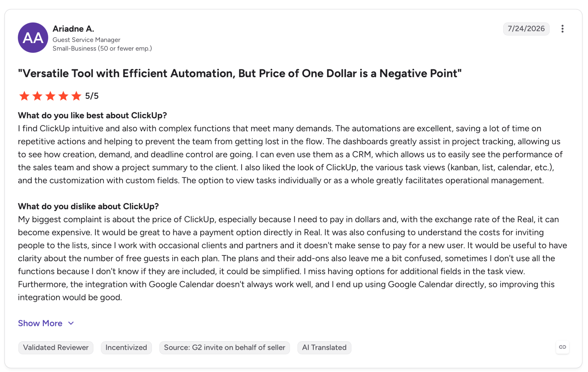Click the second rating star
The width and height of the screenshot is (588, 372).
[x=37, y=96]
